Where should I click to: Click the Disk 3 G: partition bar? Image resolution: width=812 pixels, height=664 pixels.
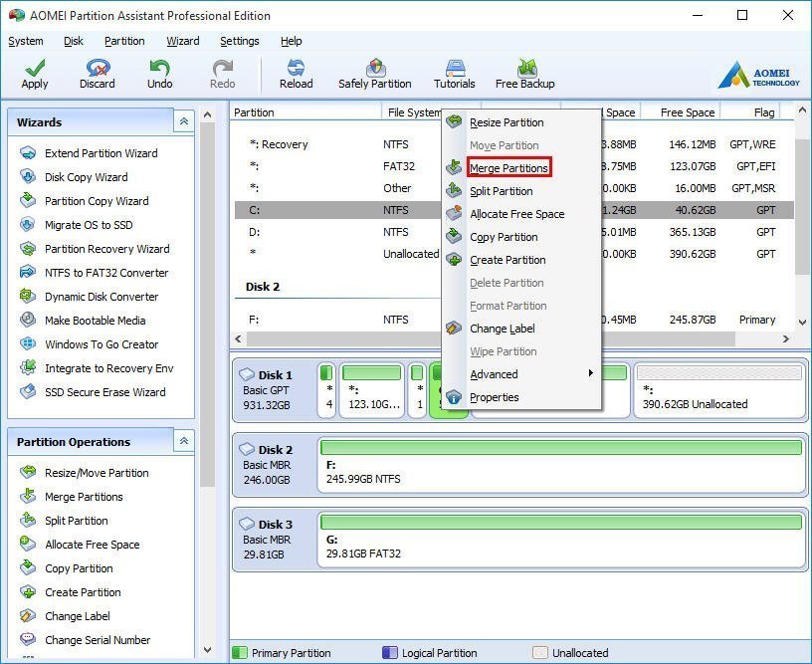[x=561, y=539]
